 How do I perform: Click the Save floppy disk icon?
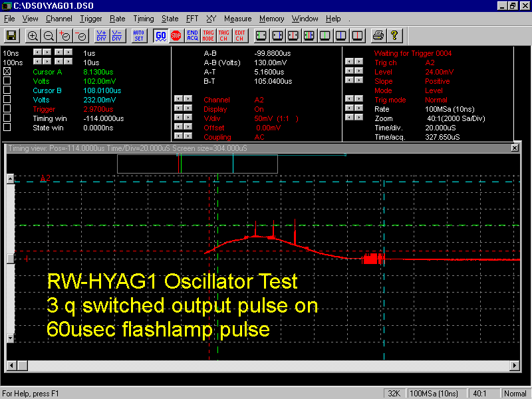point(11,35)
